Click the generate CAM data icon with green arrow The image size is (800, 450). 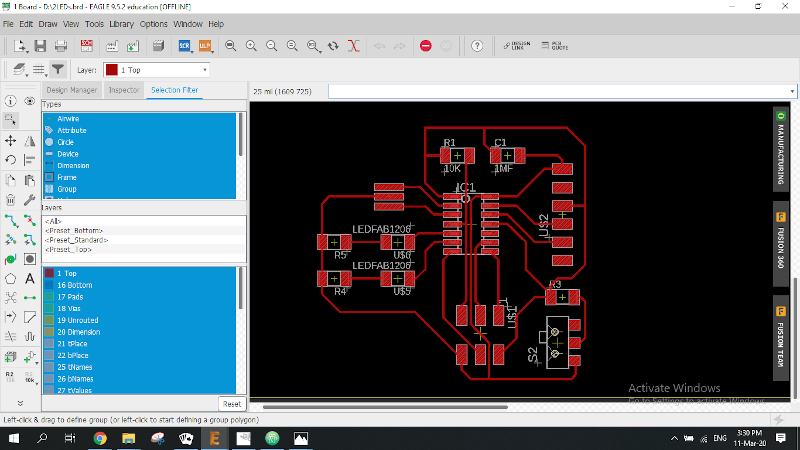coord(133,46)
